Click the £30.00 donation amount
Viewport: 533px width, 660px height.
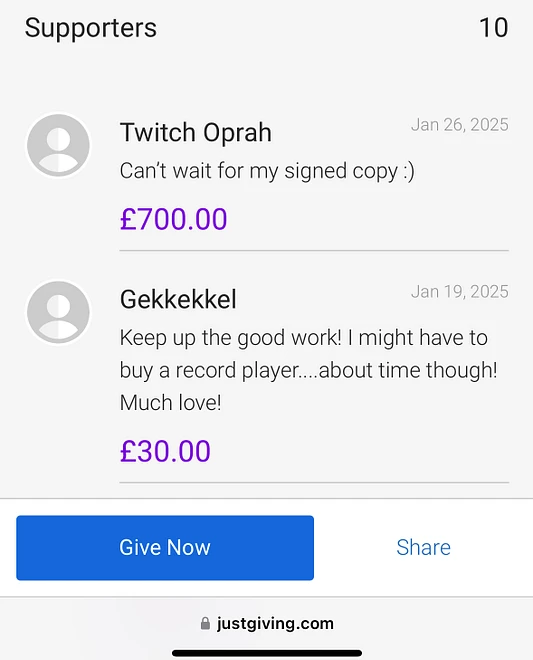(x=165, y=451)
